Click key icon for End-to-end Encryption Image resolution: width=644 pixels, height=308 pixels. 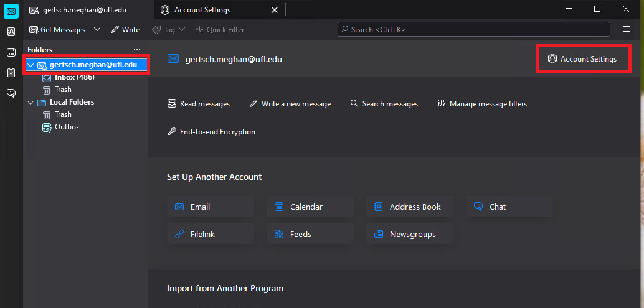pyautogui.click(x=172, y=131)
